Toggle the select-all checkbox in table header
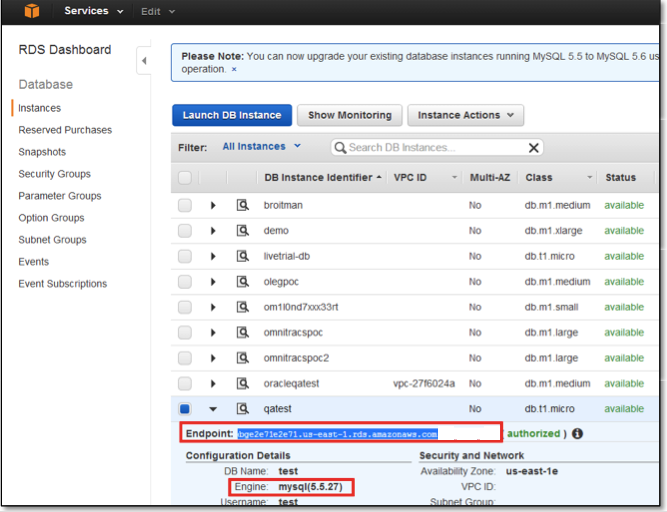This screenshot has height=512, width=667. point(185,177)
